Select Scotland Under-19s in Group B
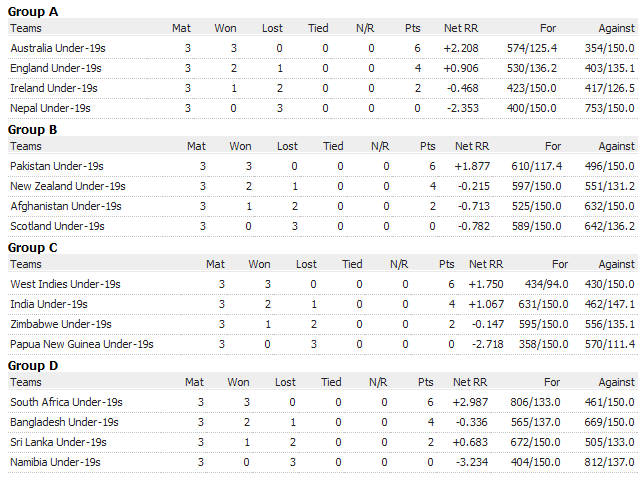The width and height of the screenshot is (641, 477). 57,226
